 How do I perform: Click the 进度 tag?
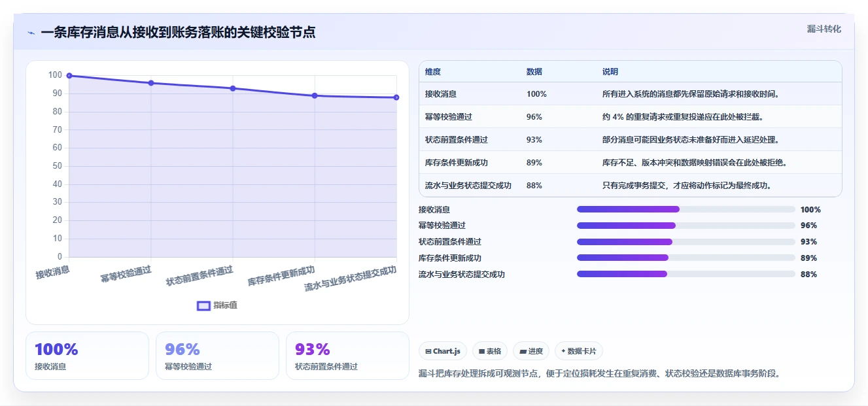531,351
